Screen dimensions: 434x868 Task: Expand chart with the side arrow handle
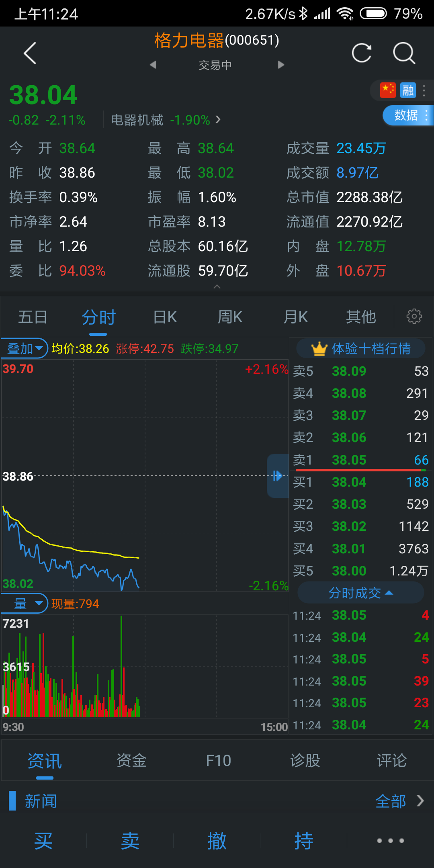278,476
